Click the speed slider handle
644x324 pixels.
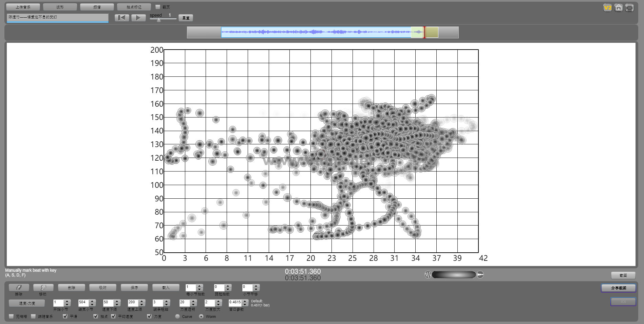click(158, 20)
